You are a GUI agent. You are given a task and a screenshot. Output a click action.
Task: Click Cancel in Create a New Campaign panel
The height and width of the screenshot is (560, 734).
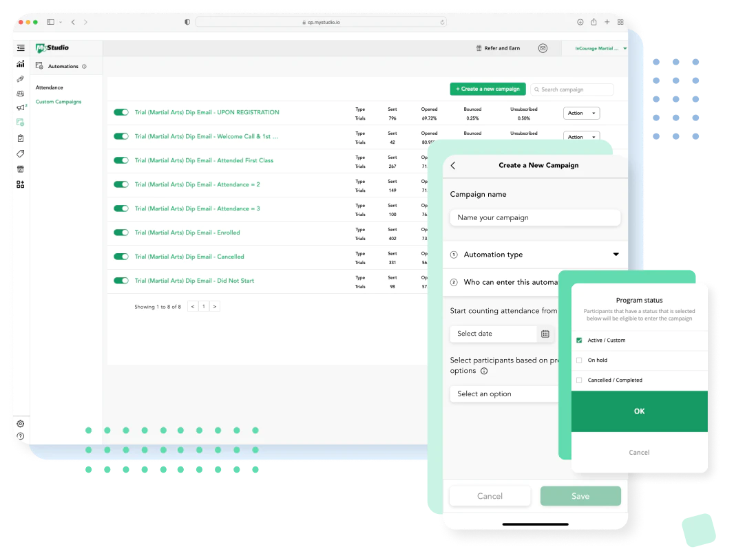(490, 496)
